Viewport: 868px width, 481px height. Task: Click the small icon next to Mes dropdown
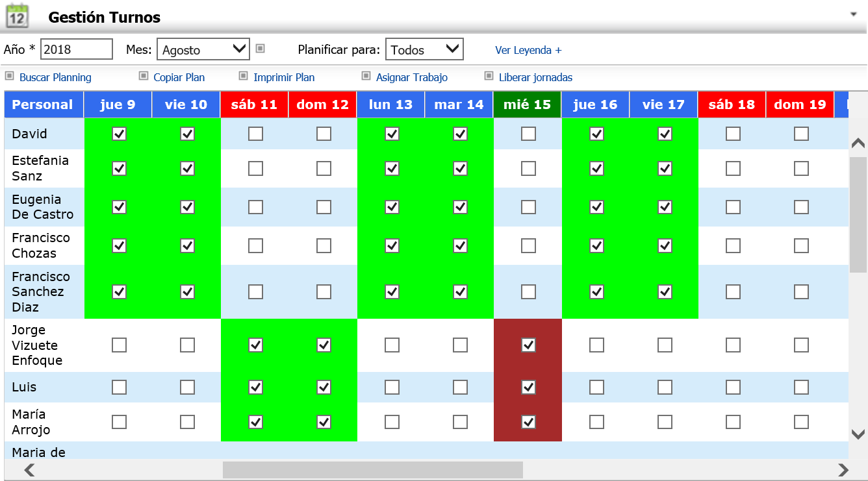tap(260, 48)
